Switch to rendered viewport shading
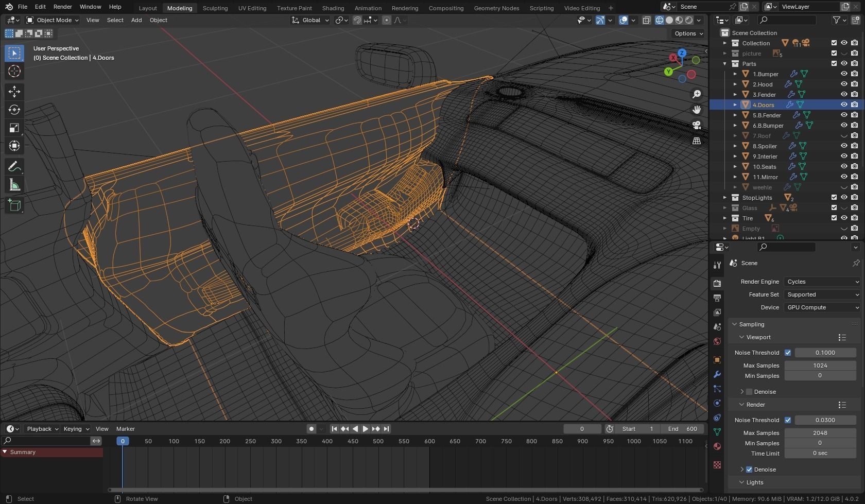Viewport: 865px width, 504px height. point(689,20)
